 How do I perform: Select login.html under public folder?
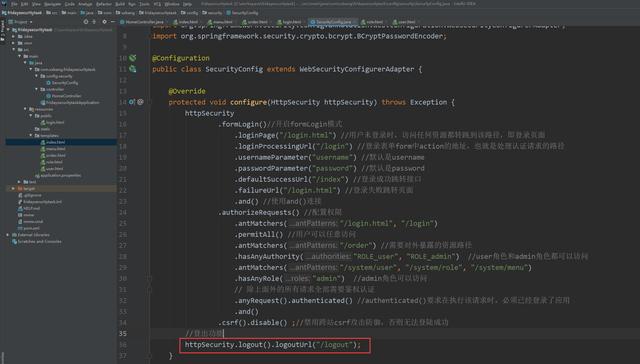[x=52, y=122]
